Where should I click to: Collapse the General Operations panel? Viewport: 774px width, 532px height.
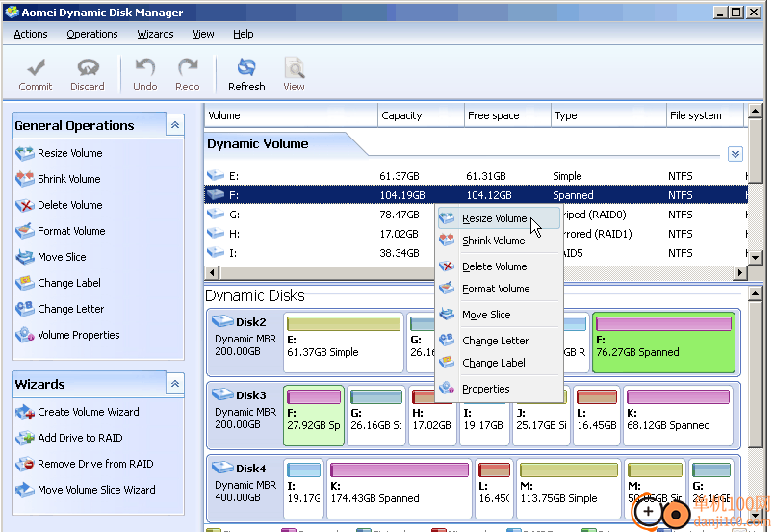click(175, 125)
